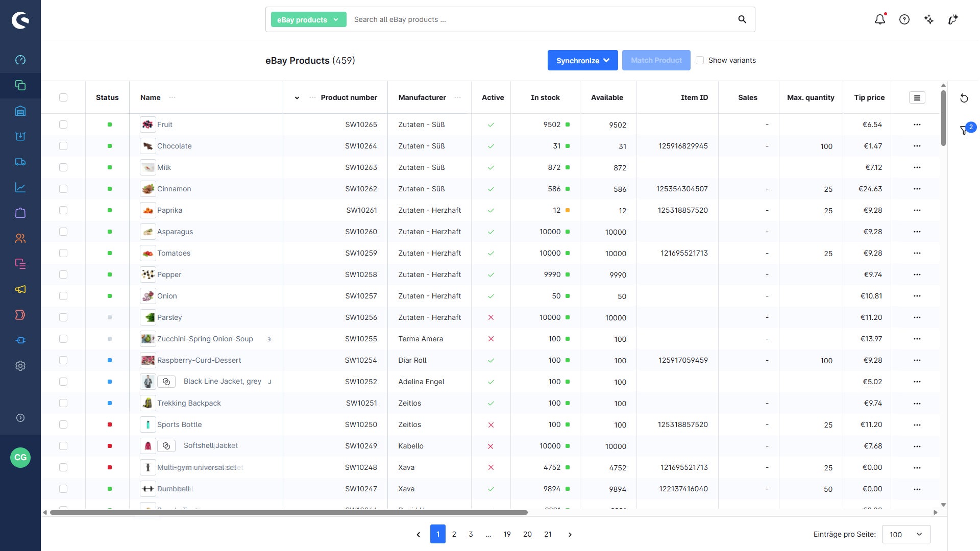Open column settings list icon
Viewport: 980px width, 551px height.
point(917,97)
